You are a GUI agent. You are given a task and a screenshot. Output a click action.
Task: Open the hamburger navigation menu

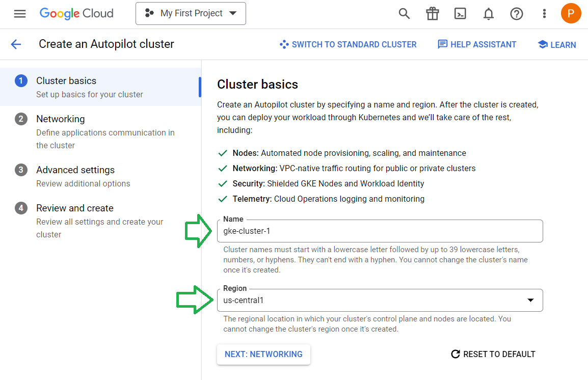20,14
